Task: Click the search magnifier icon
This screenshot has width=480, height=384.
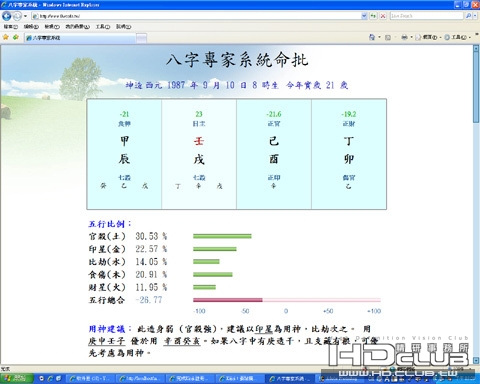Action: pos(469,16)
